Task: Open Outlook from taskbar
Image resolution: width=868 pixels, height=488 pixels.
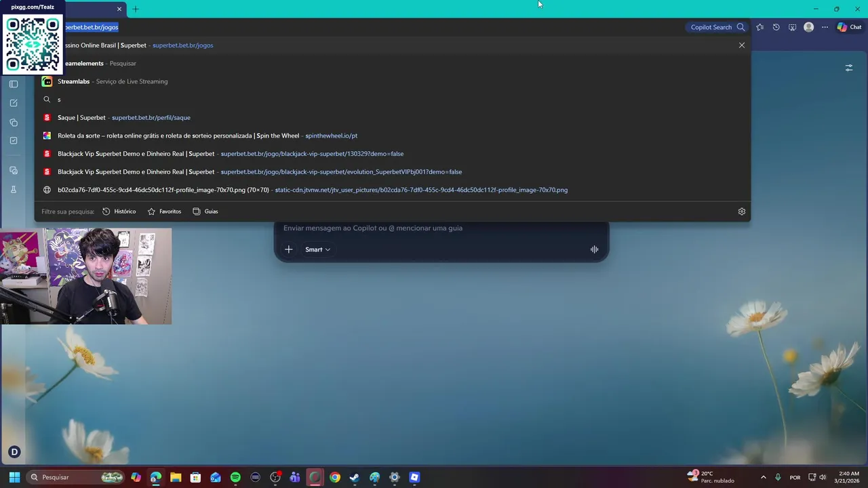Action: (216, 477)
